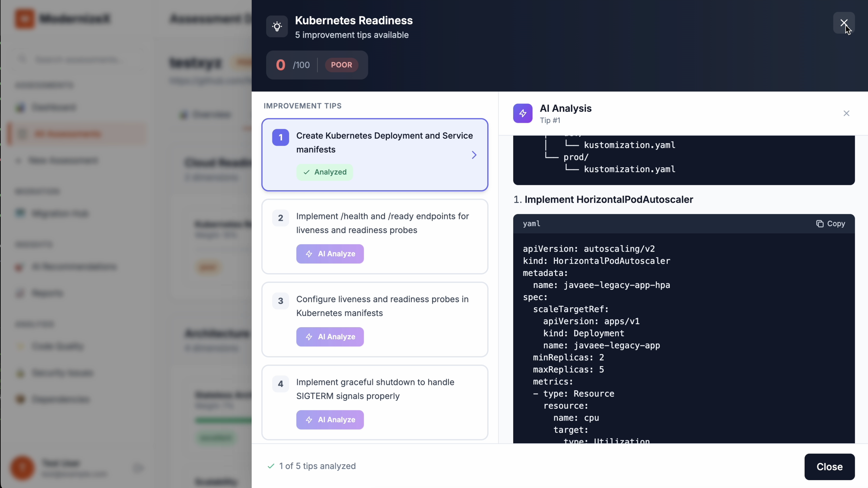Run AI Analyze on the health endpoints tip
This screenshot has width=868, height=488.
click(x=330, y=254)
